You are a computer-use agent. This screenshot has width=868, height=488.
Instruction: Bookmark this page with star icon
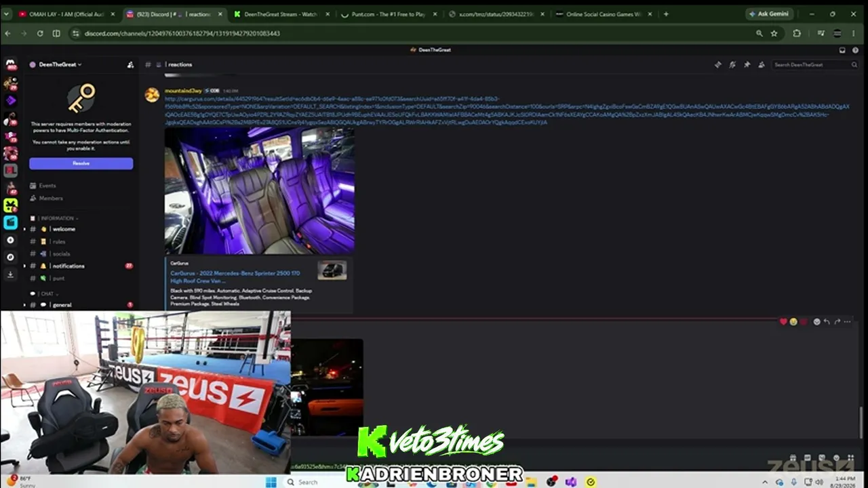[x=774, y=33]
